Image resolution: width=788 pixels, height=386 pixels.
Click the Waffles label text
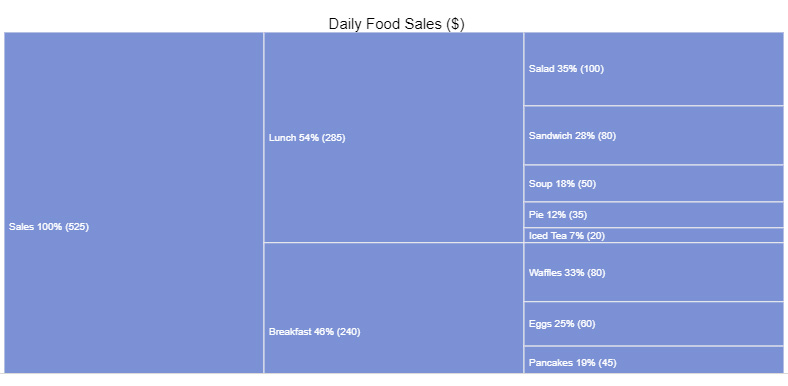pyautogui.click(x=542, y=272)
